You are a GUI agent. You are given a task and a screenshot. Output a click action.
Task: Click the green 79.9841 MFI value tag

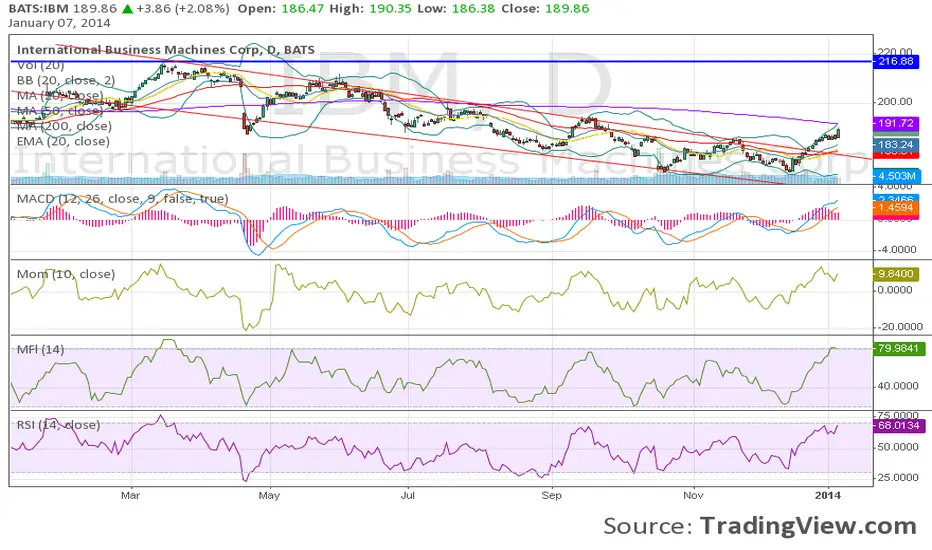tap(898, 348)
